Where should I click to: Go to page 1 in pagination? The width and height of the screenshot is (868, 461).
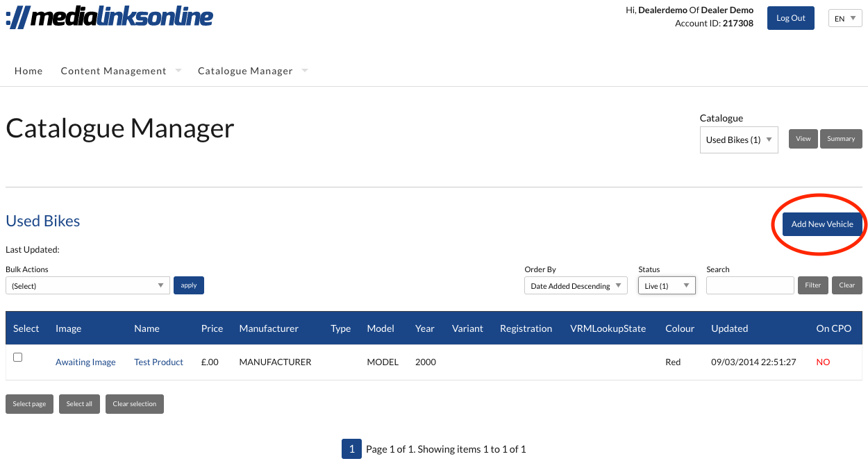pyautogui.click(x=351, y=449)
